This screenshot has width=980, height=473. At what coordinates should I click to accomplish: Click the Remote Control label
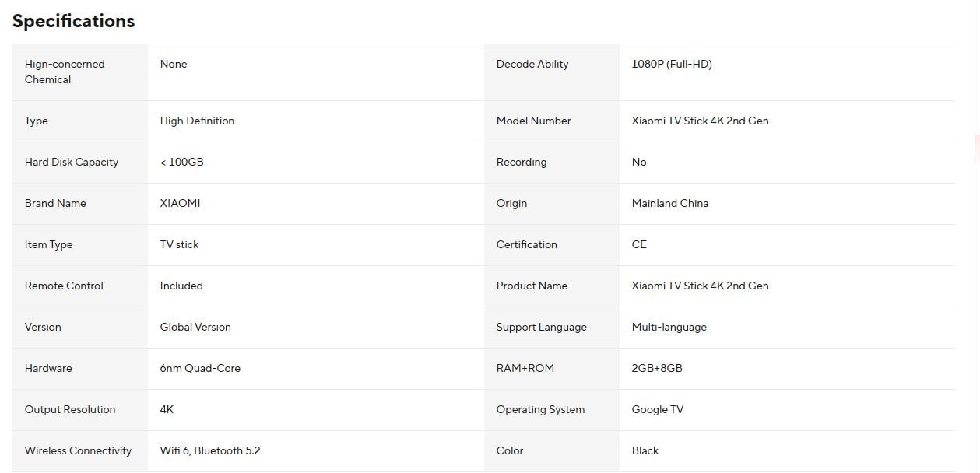pyautogui.click(x=64, y=286)
